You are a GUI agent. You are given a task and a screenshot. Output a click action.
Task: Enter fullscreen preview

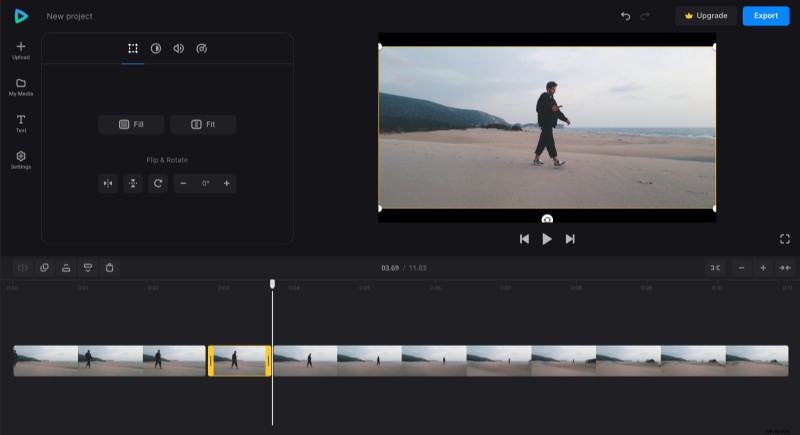pyautogui.click(x=785, y=239)
